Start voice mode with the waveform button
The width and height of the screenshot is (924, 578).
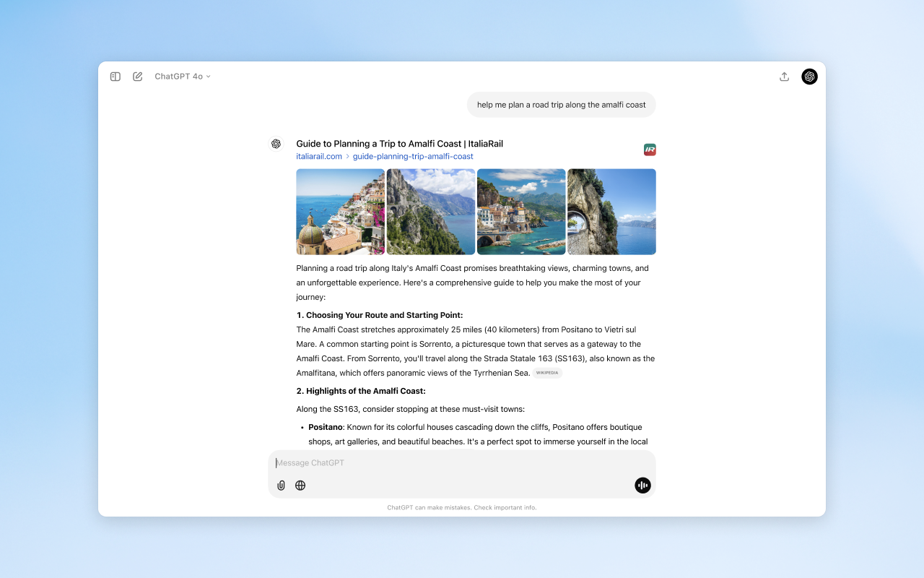pos(642,486)
